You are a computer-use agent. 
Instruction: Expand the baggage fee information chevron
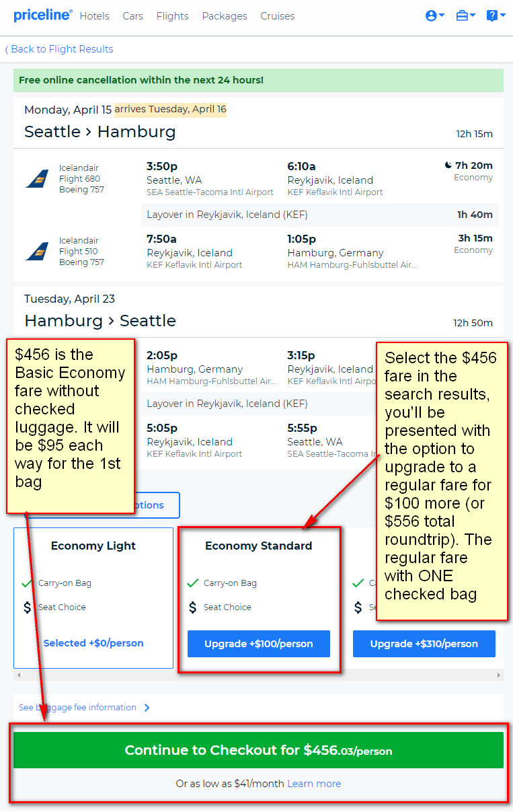(x=147, y=708)
